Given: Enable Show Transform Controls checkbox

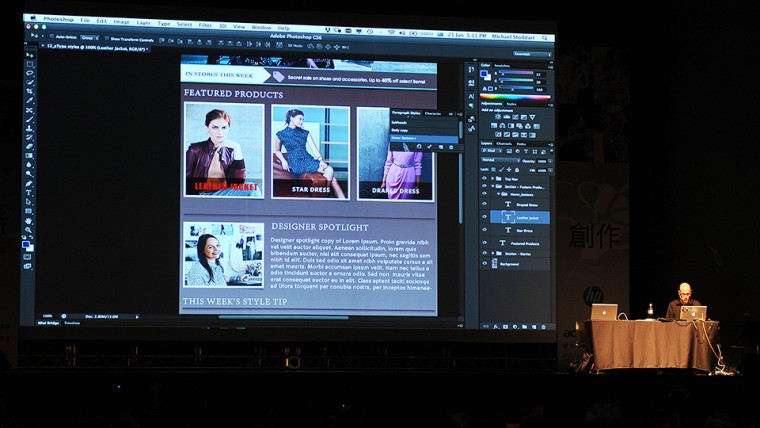Looking at the screenshot, I should pyautogui.click(x=107, y=38).
